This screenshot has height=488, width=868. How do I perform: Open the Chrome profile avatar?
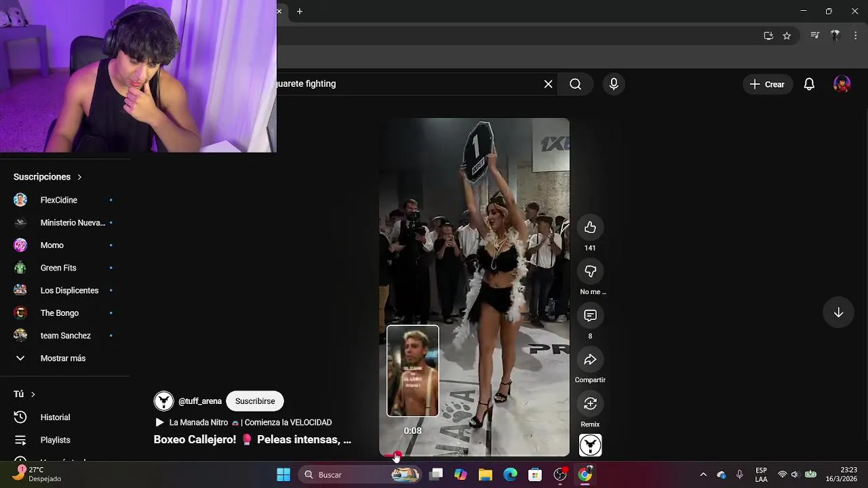pyautogui.click(x=835, y=36)
